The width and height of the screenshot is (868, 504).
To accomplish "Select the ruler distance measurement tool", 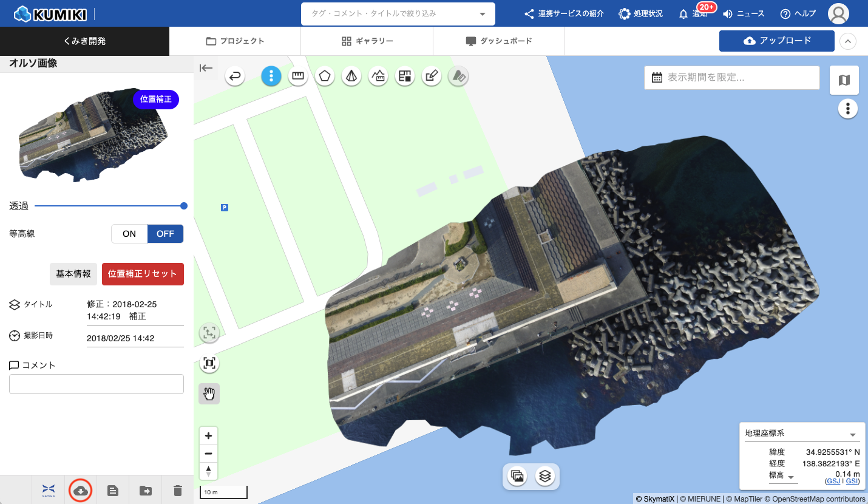I will [297, 76].
